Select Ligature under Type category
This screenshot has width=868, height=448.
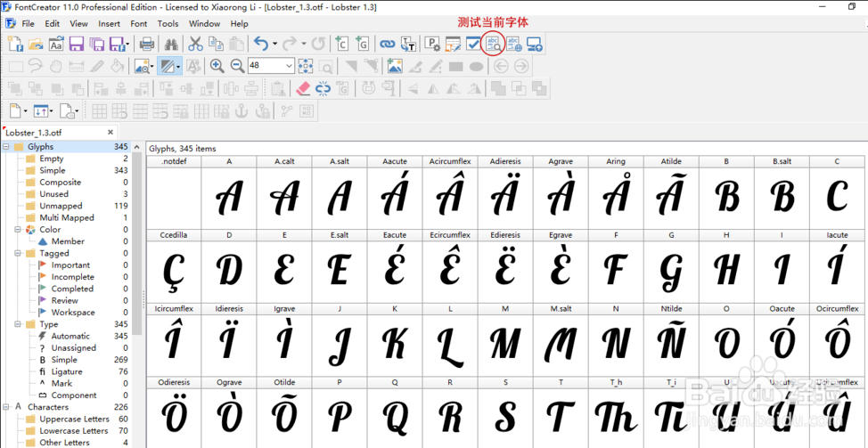click(x=66, y=371)
